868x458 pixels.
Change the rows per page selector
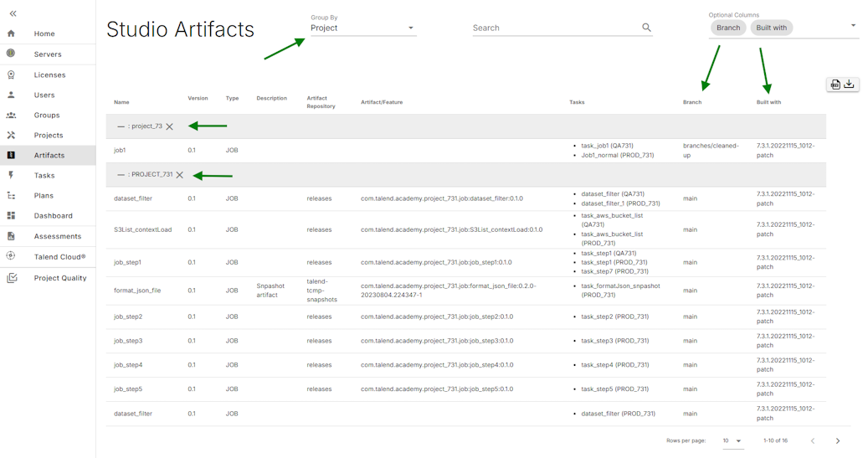[732, 440]
